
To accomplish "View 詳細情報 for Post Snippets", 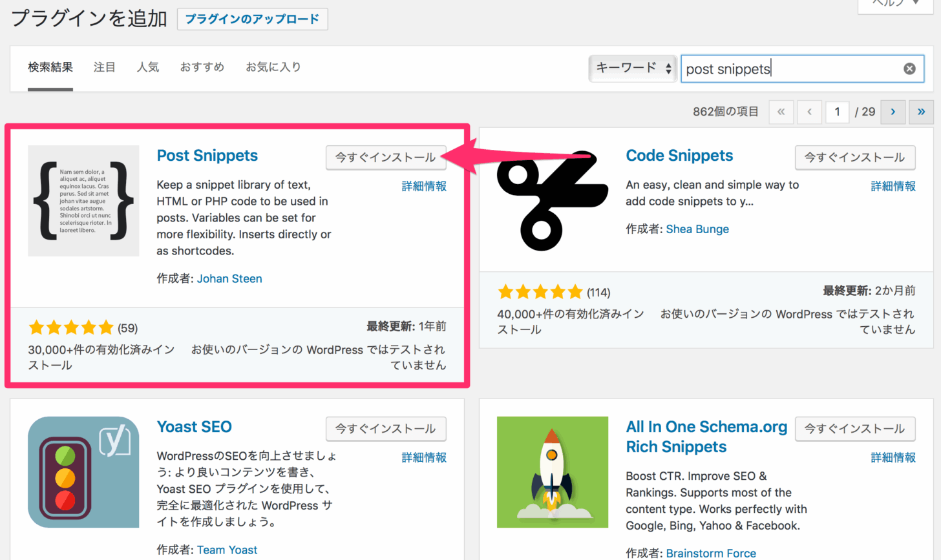I will pyautogui.click(x=424, y=186).
